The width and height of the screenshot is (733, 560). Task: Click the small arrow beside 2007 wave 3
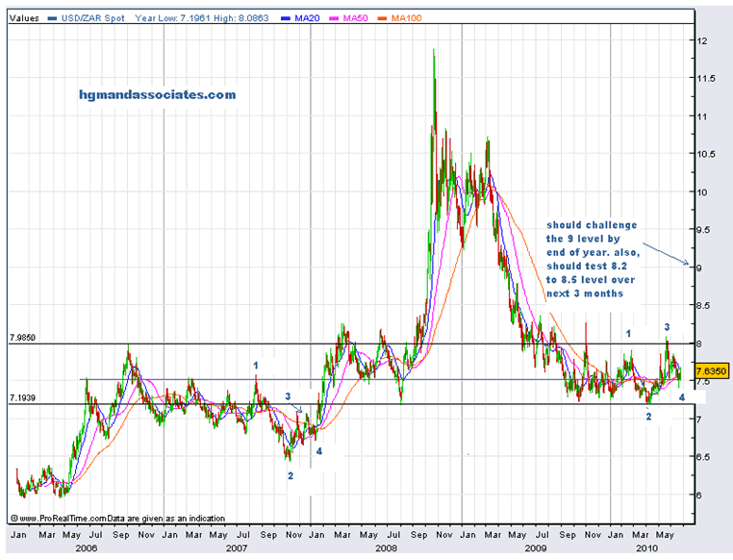[x=300, y=408]
